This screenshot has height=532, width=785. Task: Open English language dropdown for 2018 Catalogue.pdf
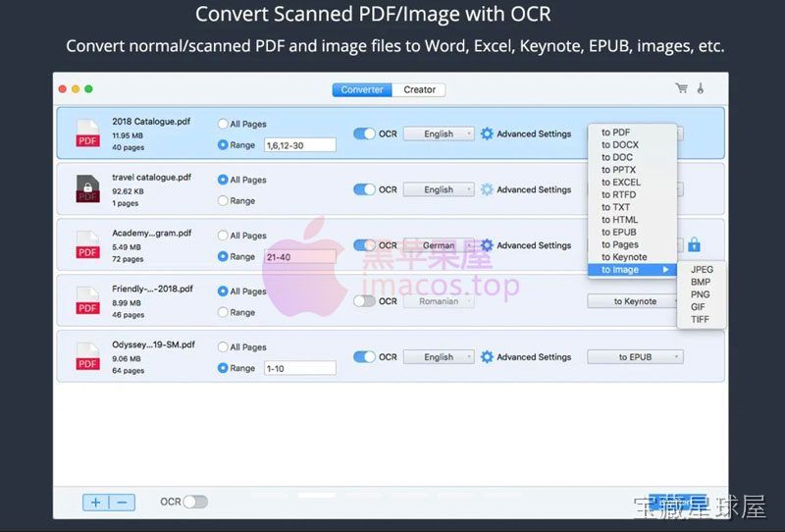pyautogui.click(x=439, y=133)
